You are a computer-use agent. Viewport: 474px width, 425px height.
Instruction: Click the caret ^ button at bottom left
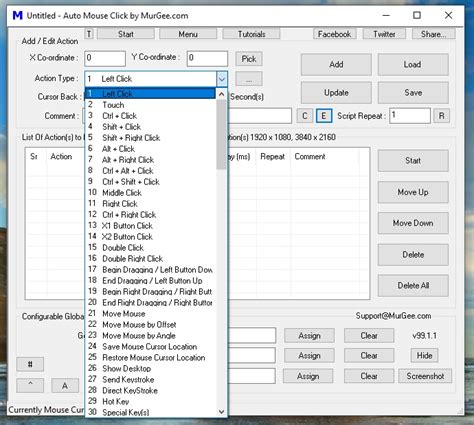click(x=30, y=385)
